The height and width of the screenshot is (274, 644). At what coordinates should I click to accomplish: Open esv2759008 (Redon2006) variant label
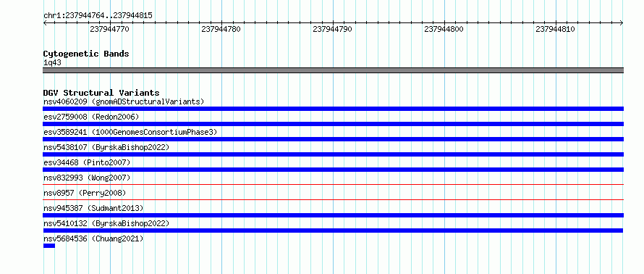pyautogui.click(x=91, y=117)
